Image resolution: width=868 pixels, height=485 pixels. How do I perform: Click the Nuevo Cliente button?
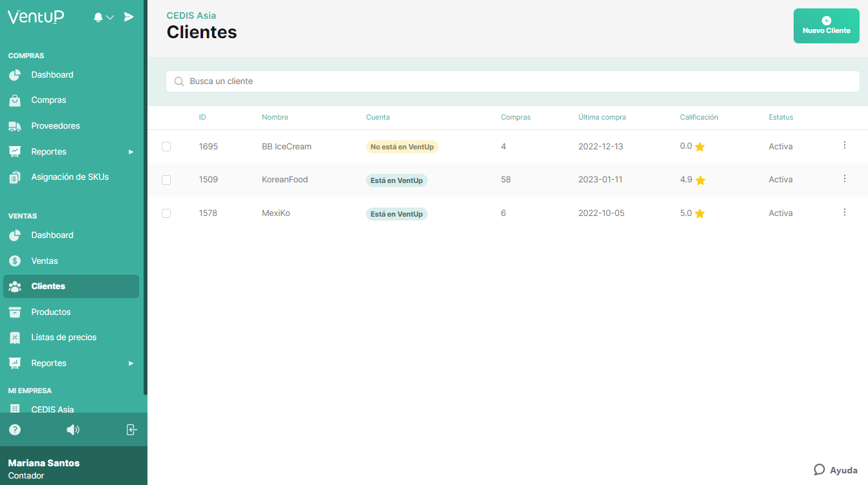pyautogui.click(x=826, y=25)
